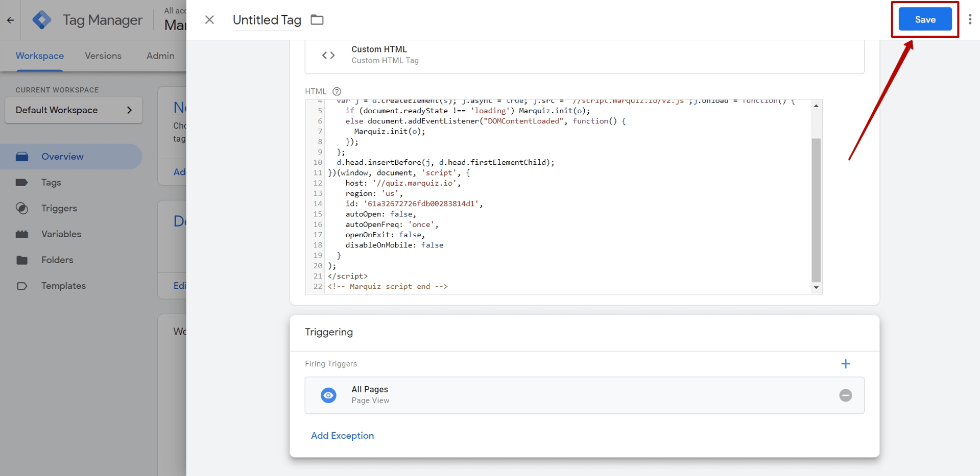980x476 pixels.
Task: Click the Triggers target icon
Action: 22,208
